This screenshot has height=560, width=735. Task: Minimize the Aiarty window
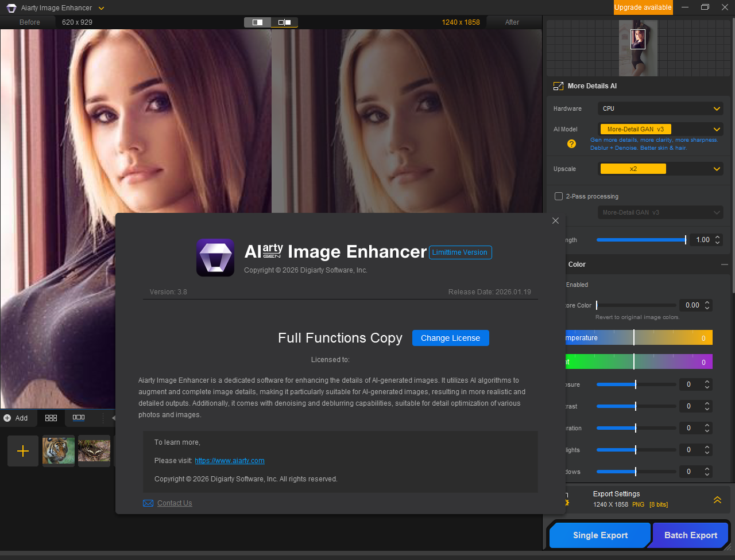(685, 7)
